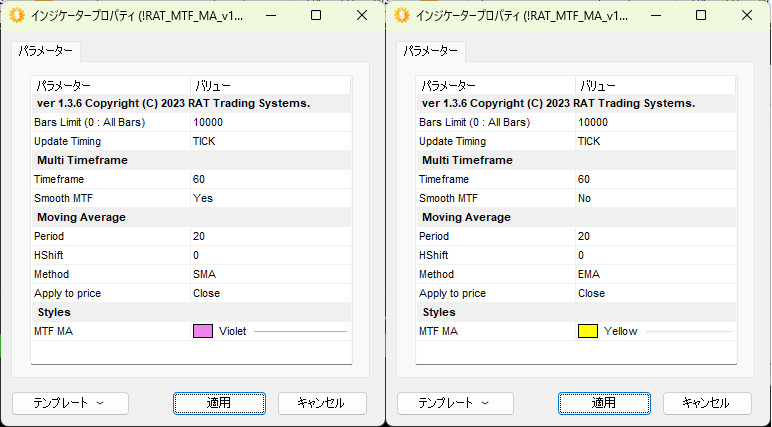This screenshot has width=772, height=427.
Task: Close the right indicator properties window
Action: (x=746, y=16)
